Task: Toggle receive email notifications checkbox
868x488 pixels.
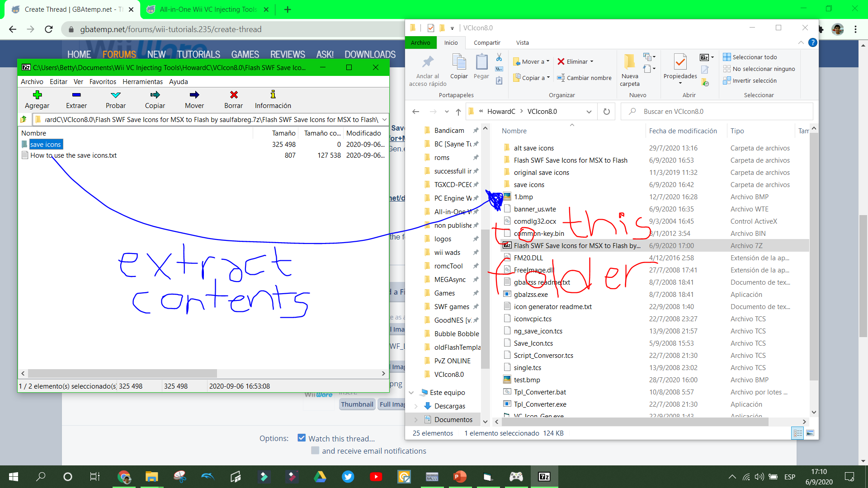Action: (x=315, y=450)
